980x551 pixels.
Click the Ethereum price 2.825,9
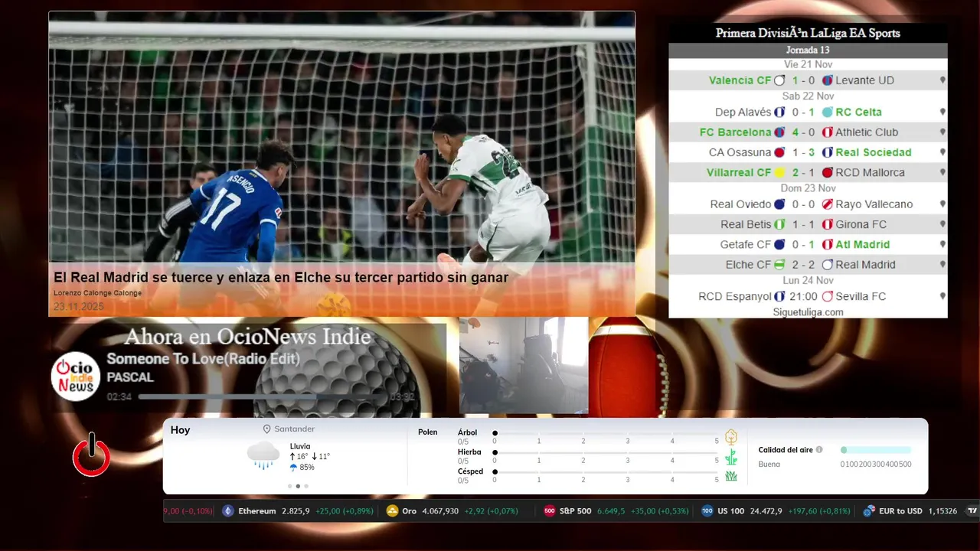(296, 511)
